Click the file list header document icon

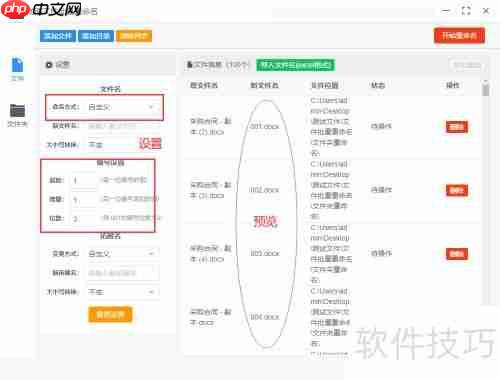point(190,65)
